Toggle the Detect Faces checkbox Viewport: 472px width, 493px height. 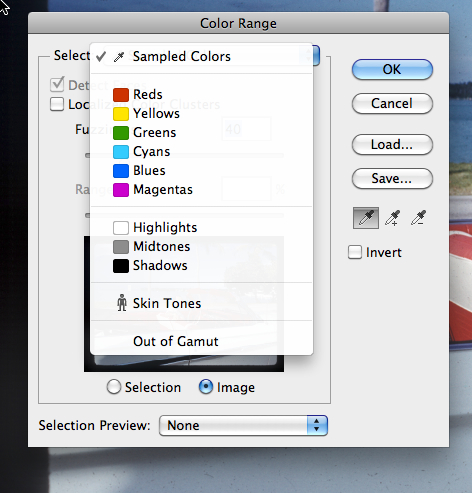57,85
